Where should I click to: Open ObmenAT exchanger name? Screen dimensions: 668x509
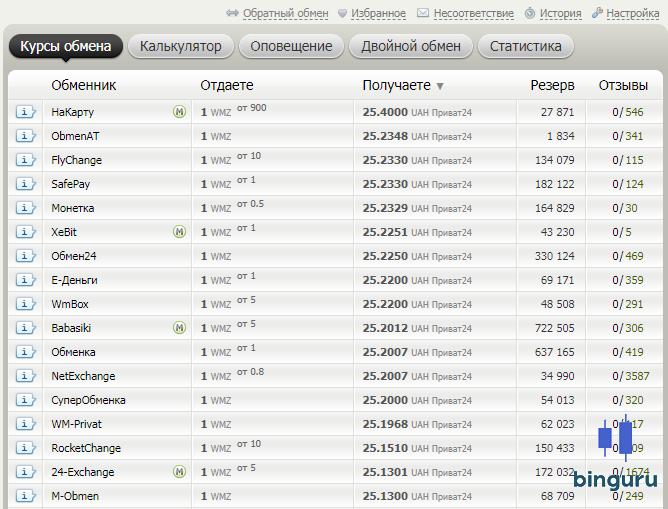point(75,136)
